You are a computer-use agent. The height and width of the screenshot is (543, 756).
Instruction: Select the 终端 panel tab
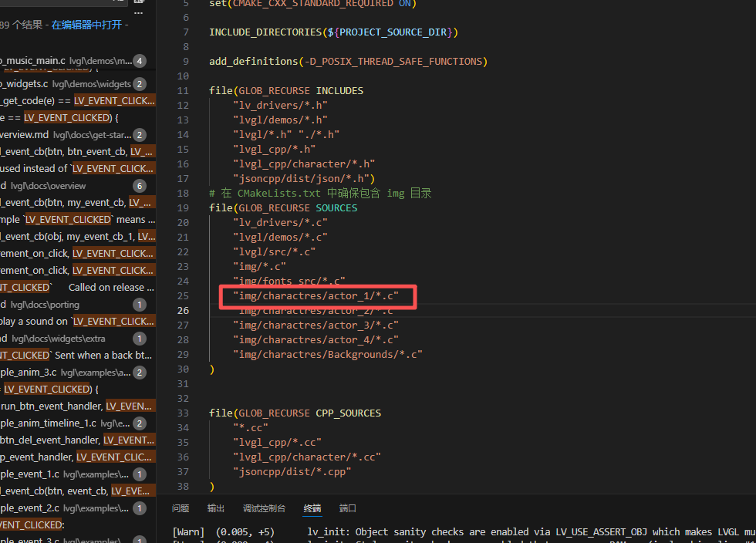pyautogui.click(x=312, y=508)
